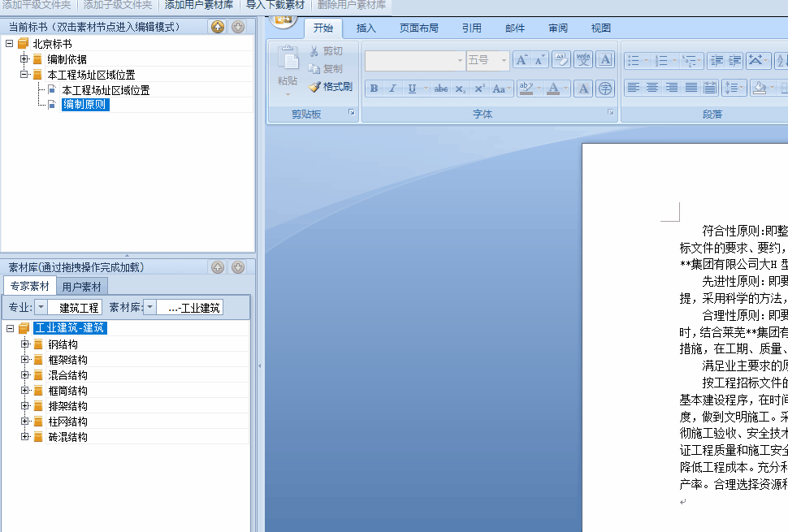Click the 添加用户素材库 button
This screenshot has height=532, width=788.
tap(198, 5)
